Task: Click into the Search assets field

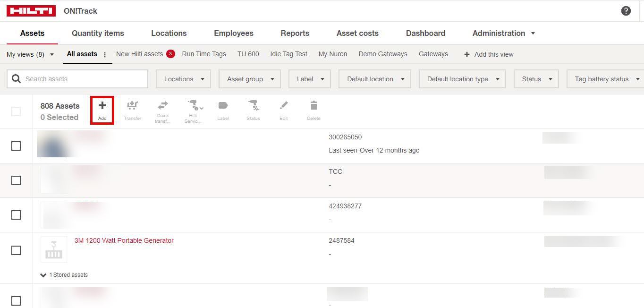Action: (77, 79)
